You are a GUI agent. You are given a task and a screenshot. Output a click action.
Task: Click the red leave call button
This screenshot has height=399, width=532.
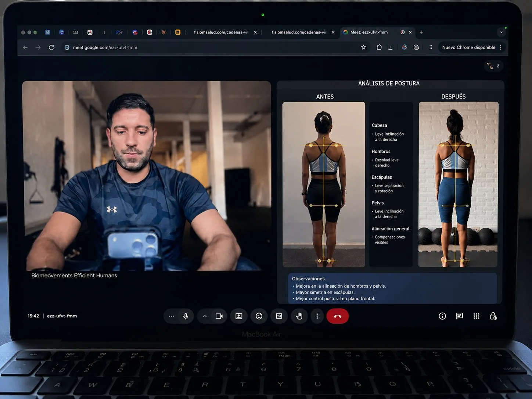[x=338, y=316]
